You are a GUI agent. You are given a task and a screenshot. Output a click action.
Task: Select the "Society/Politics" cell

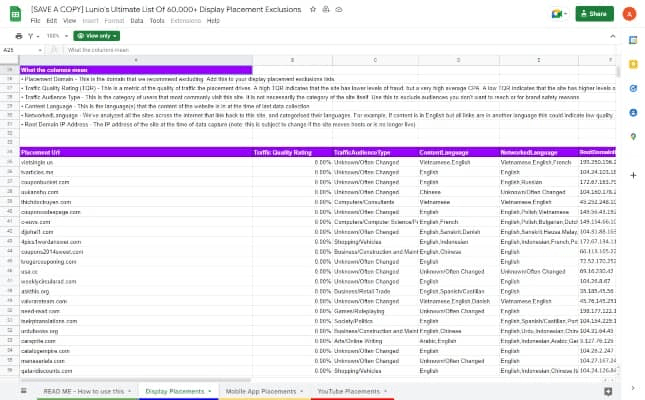coord(375,321)
